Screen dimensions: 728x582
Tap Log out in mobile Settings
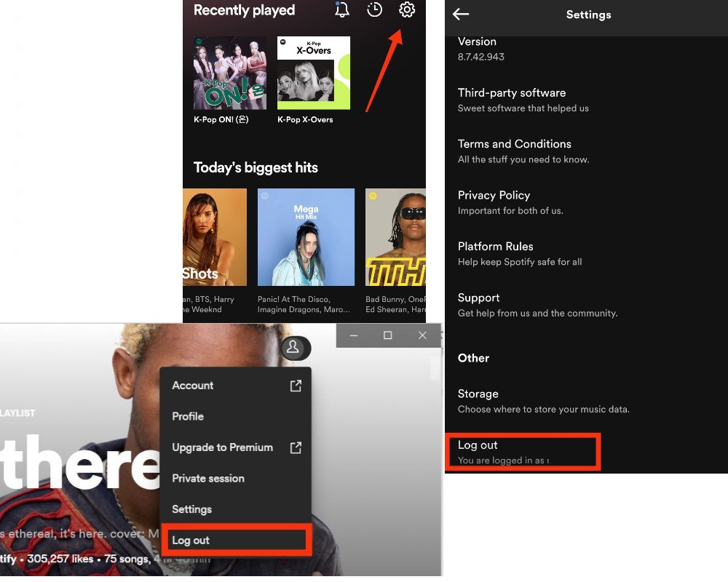point(523,452)
